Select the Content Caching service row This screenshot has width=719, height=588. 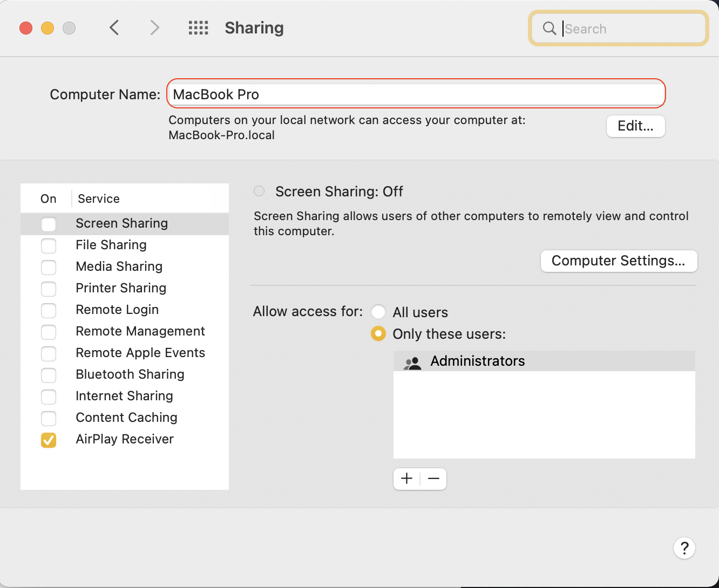point(126,418)
